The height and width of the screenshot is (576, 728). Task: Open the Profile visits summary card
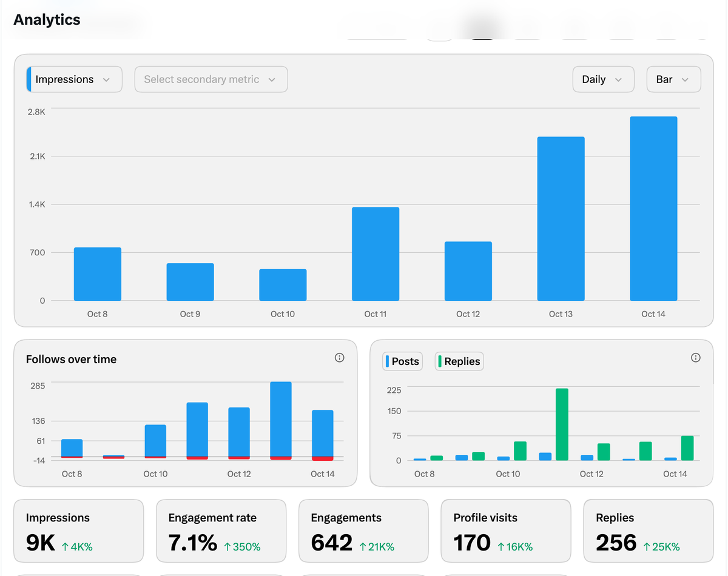(506, 531)
